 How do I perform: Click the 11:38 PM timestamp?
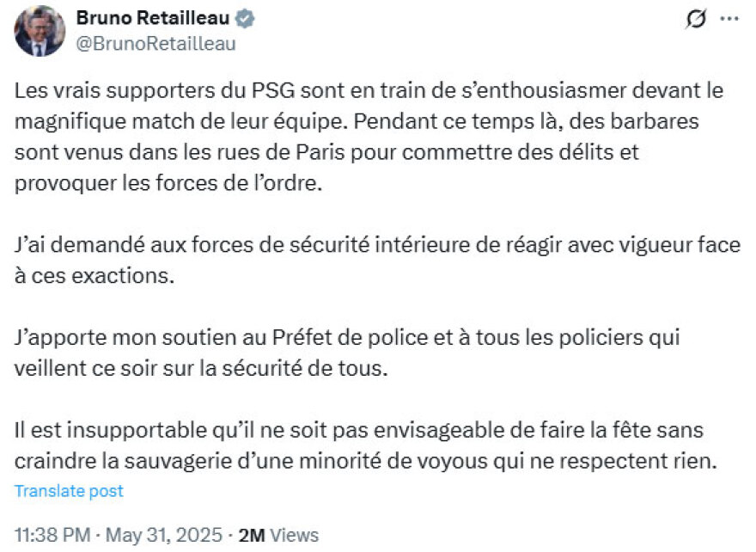click(x=52, y=535)
